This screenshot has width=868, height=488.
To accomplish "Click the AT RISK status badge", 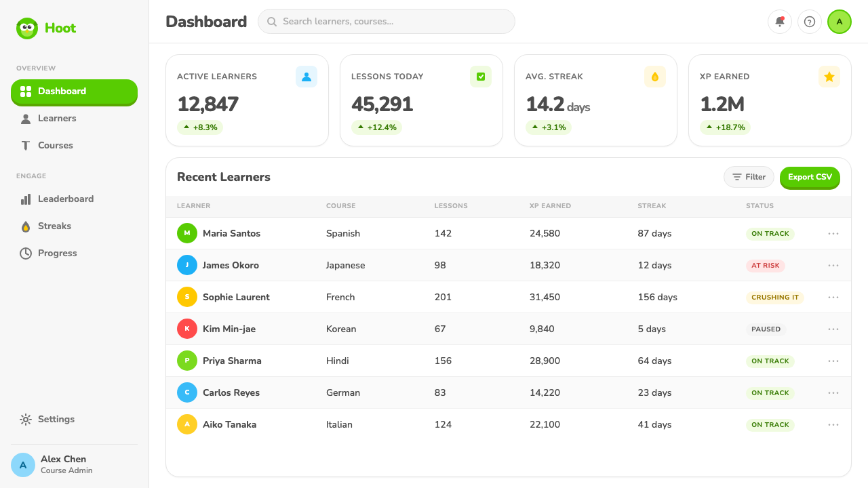I will pos(766,266).
